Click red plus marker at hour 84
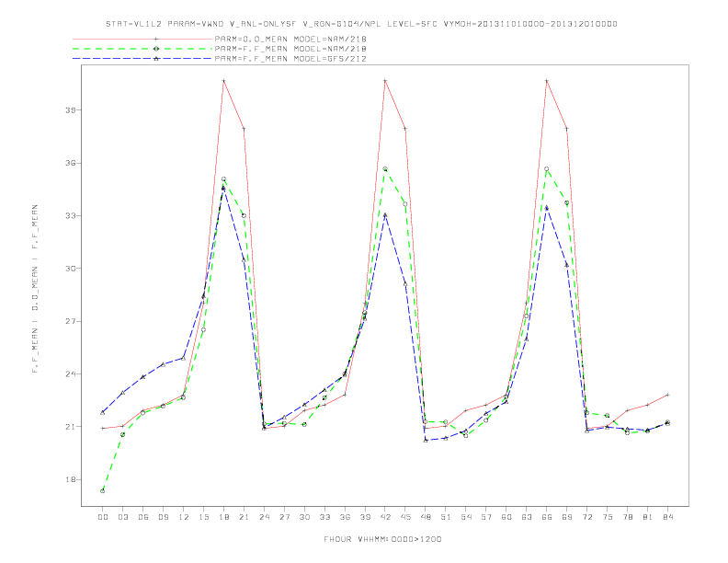The image size is (728, 563). (667, 395)
